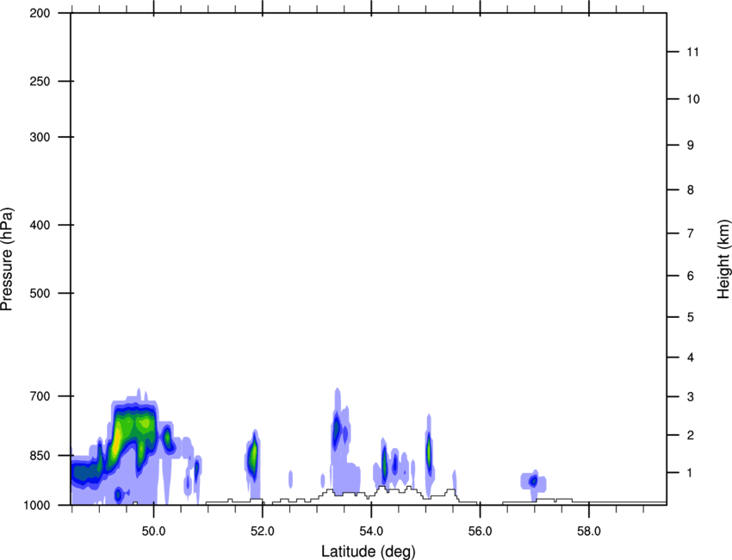Pick the 3 km height label

click(x=691, y=397)
